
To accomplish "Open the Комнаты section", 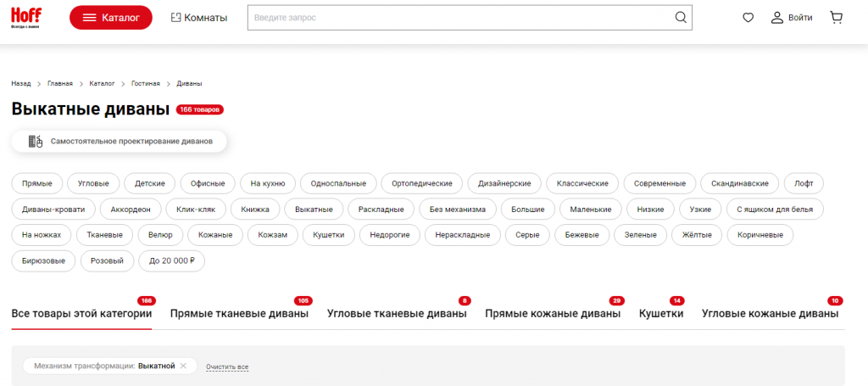I will [199, 18].
